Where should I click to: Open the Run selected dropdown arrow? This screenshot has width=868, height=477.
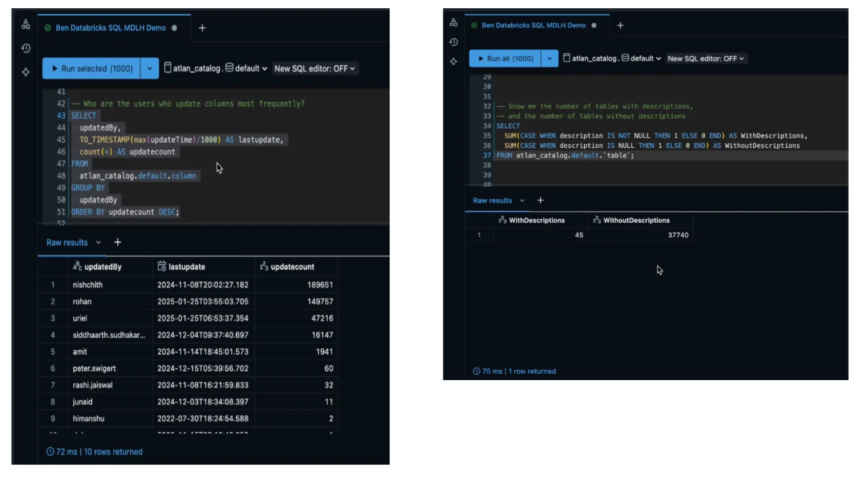(149, 68)
